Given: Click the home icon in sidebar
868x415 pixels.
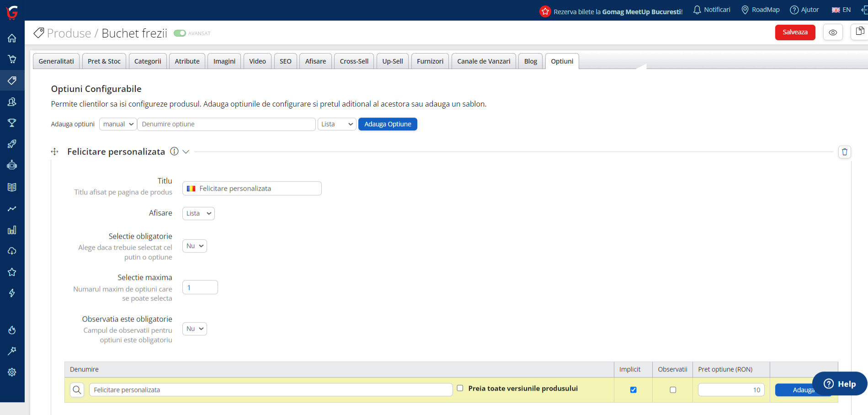Looking at the screenshot, I should [12, 38].
